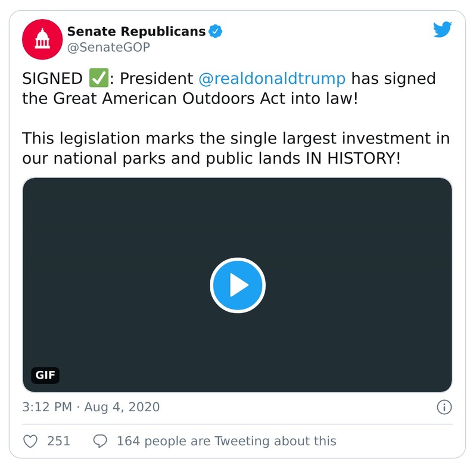Click the Aug 4, 2020 date

click(122, 408)
